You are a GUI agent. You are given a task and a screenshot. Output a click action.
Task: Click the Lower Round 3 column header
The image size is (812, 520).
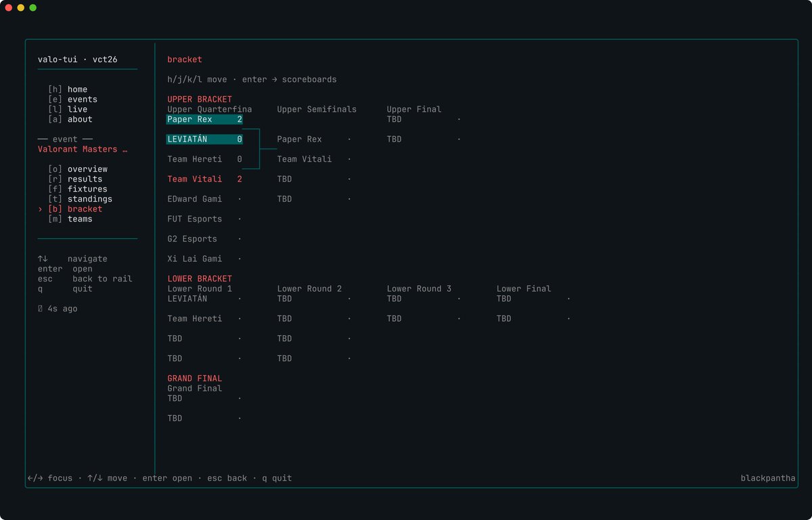coord(419,288)
